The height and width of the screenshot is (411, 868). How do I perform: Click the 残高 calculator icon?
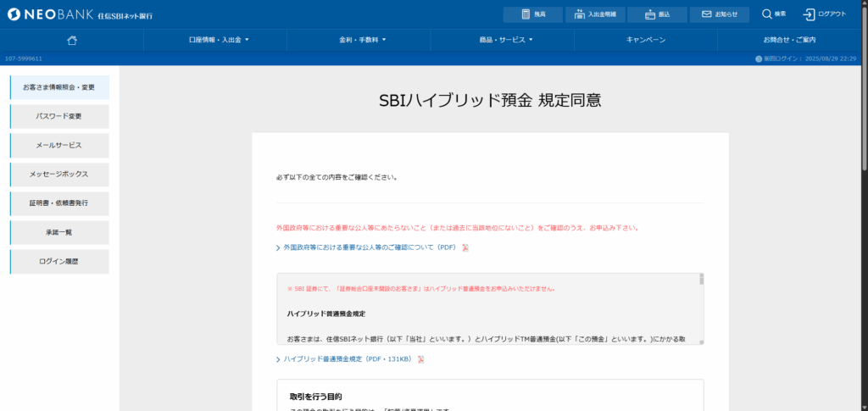click(x=526, y=14)
